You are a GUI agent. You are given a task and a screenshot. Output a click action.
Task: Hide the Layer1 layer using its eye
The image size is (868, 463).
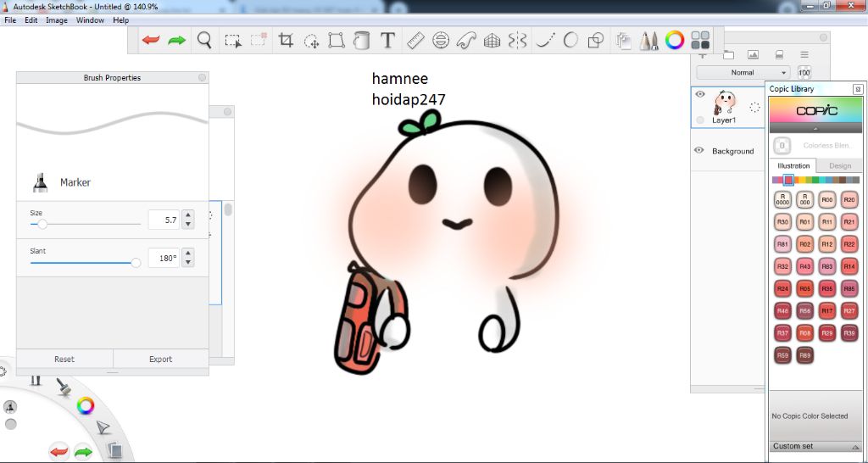coord(699,94)
